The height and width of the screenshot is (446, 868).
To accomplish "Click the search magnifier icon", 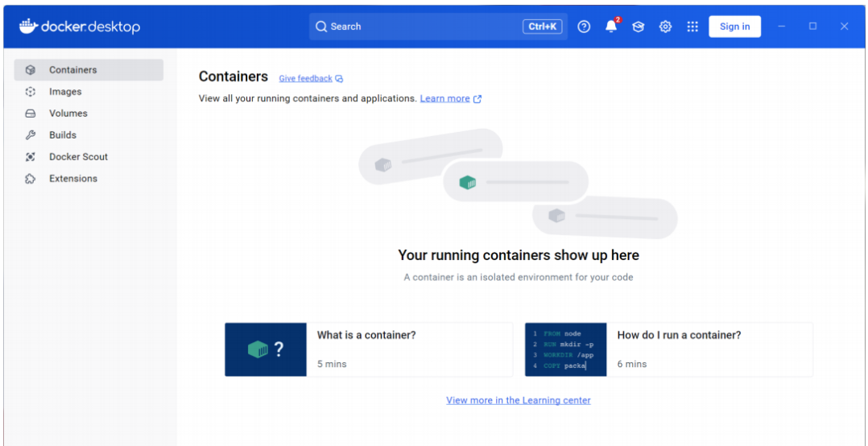I will (321, 27).
